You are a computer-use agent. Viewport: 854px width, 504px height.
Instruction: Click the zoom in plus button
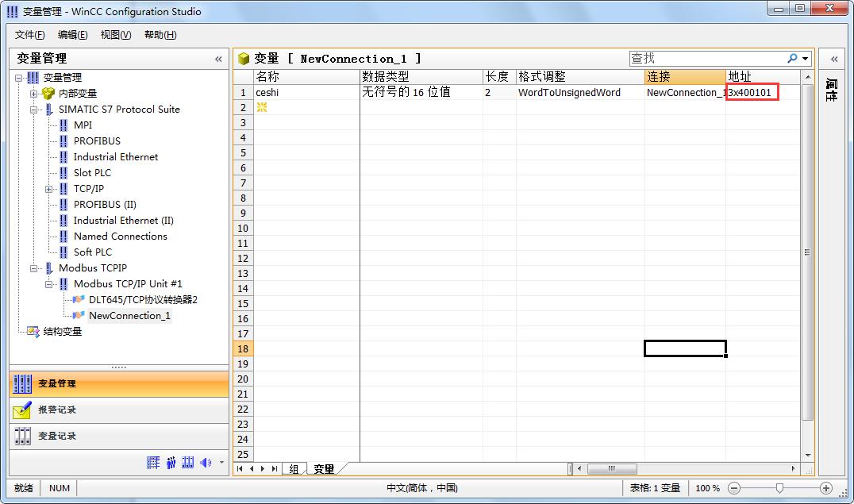825,488
